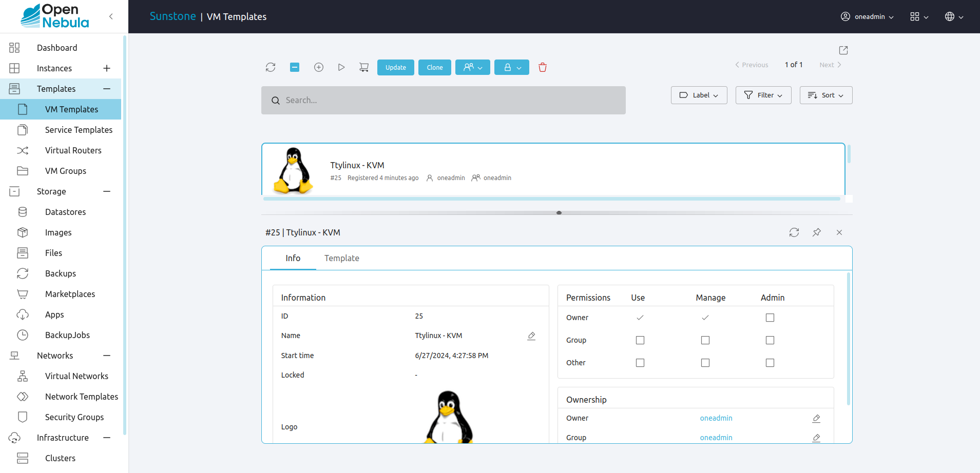Select the Ttylinux - KVM card
The image size is (980, 473).
tap(553, 169)
